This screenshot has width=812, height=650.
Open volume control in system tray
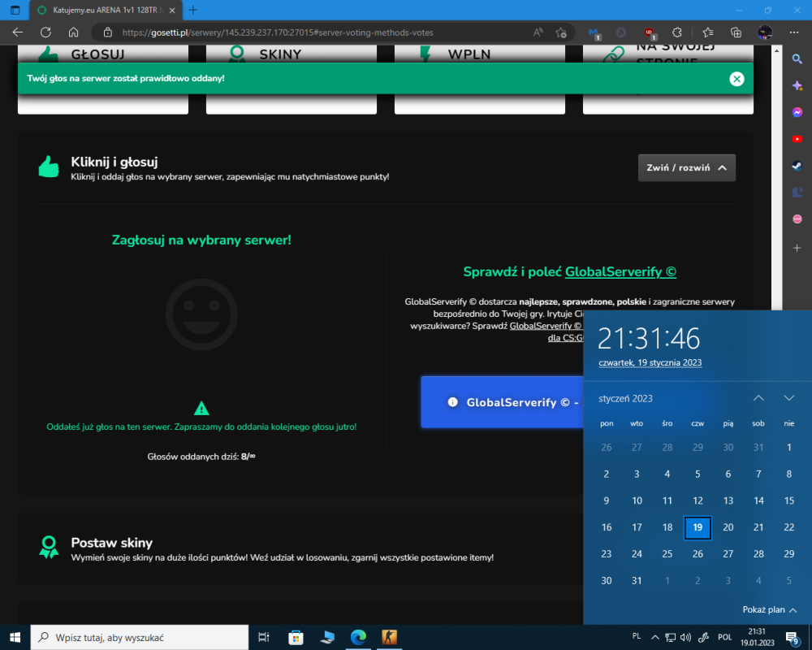(x=685, y=638)
